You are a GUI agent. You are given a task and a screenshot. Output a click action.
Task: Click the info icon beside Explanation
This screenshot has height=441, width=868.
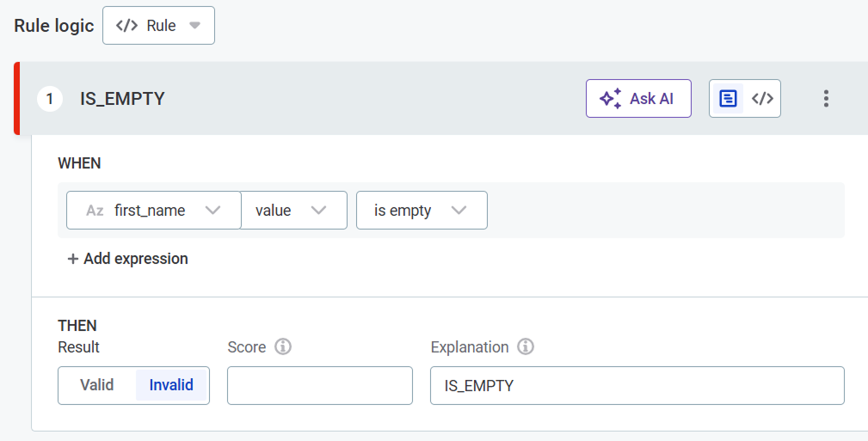pyautogui.click(x=526, y=347)
